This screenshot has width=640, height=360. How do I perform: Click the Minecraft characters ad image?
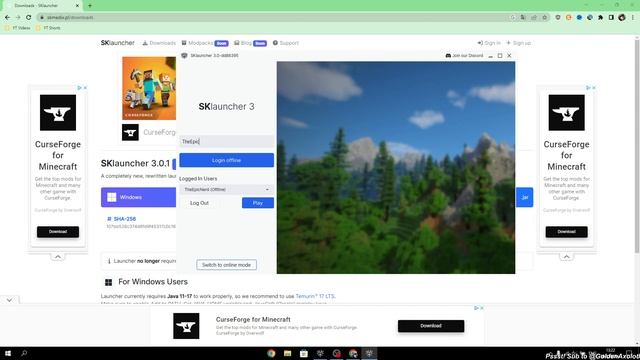(149, 88)
